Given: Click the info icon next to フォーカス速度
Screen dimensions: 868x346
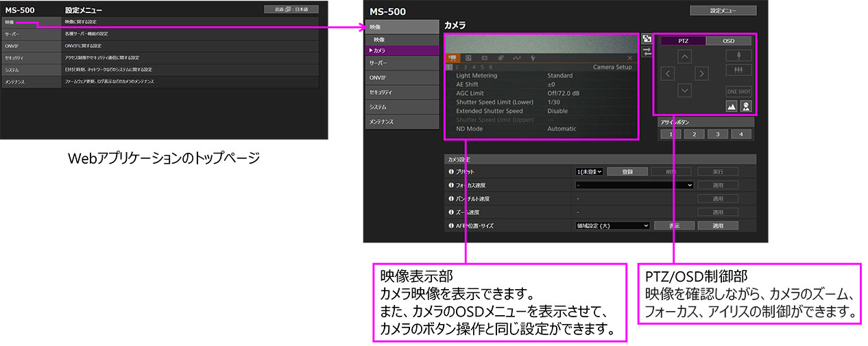Looking at the screenshot, I should (x=451, y=185).
